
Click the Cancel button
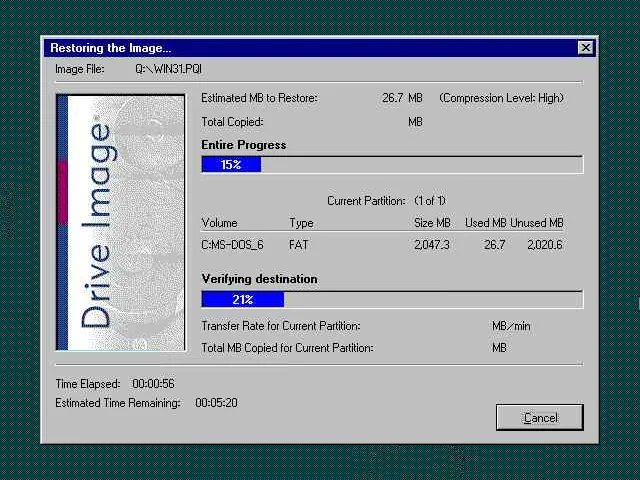540,417
